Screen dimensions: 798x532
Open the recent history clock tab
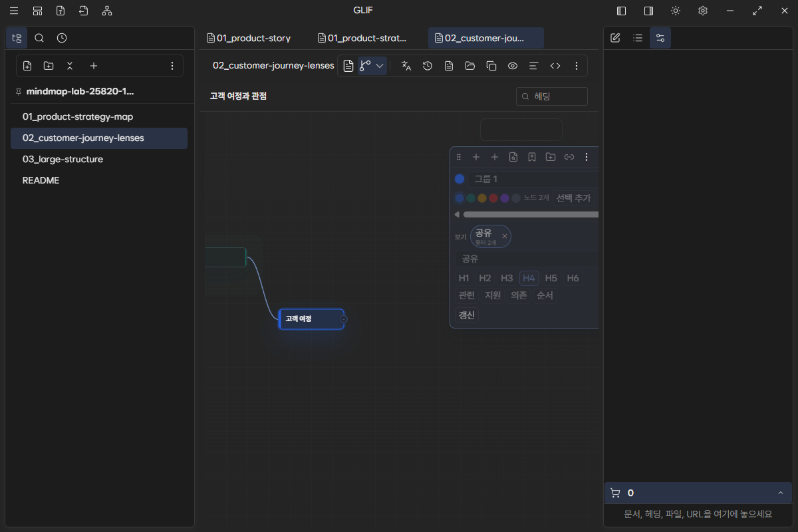pos(62,38)
